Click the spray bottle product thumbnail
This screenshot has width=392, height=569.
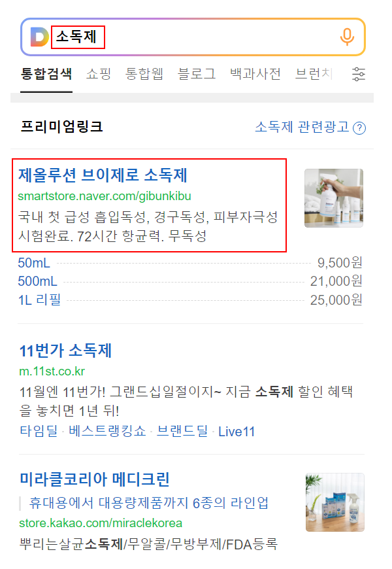334,198
